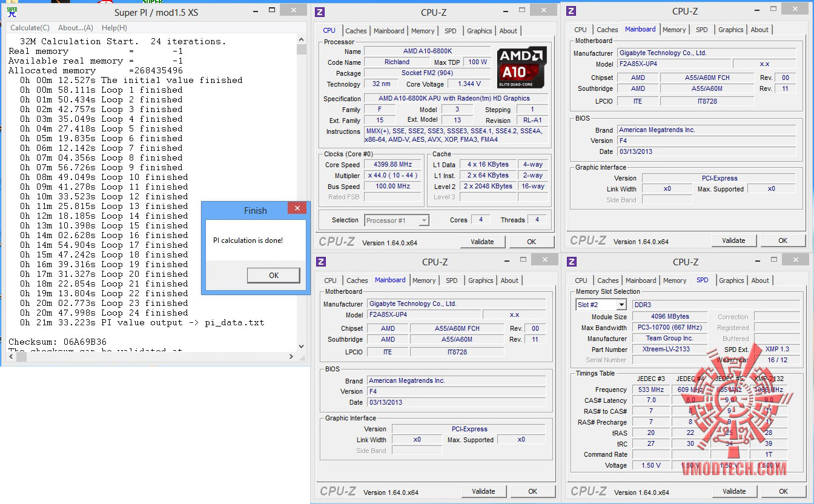Switch to CPU tab in the upper-right Mainboard window
Viewport: 814px width, 504px height.
(580, 30)
